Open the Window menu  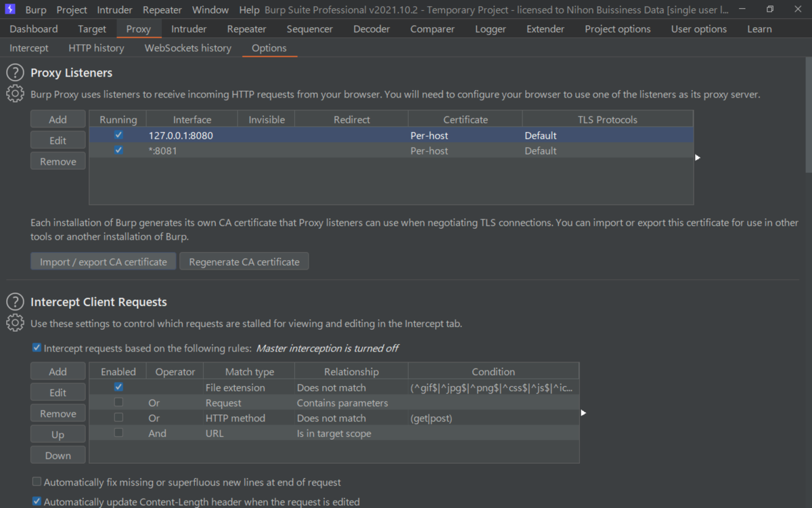pyautogui.click(x=210, y=10)
